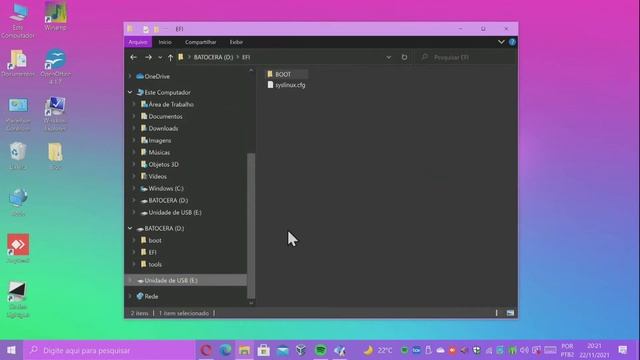
Task: Expand the EFI tree node arrow
Action: click(x=134, y=253)
